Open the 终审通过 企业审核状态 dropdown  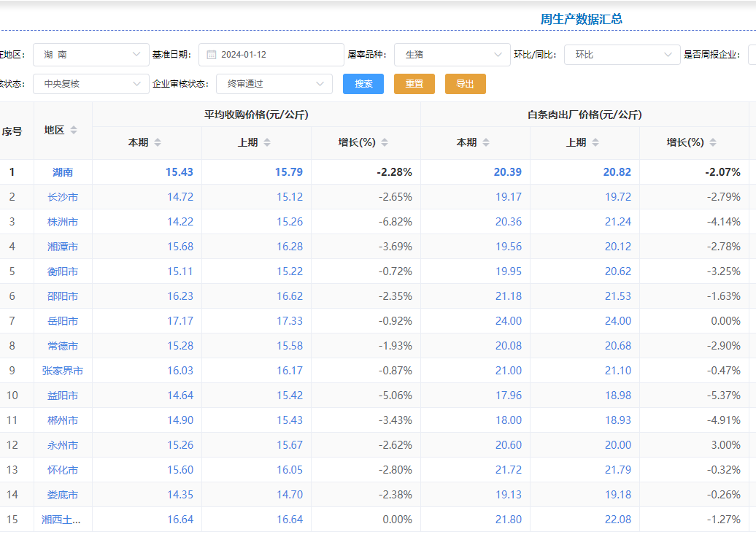click(274, 84)
